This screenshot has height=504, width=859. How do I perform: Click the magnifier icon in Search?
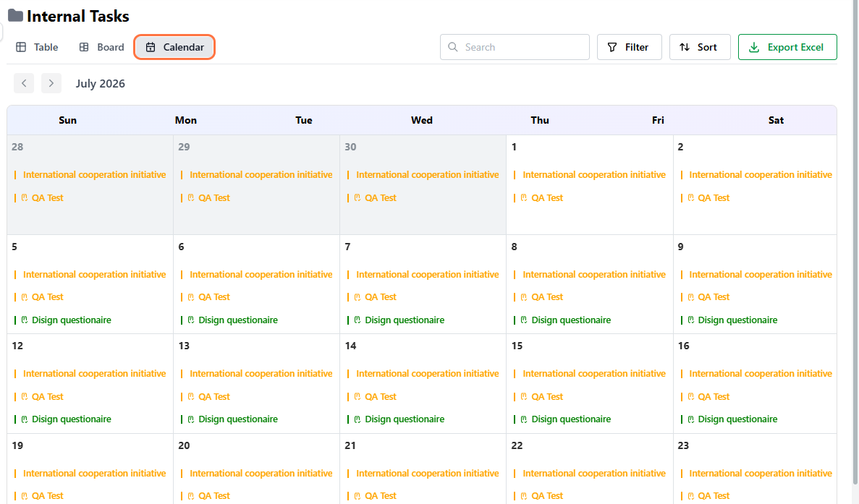[x=453, y=47]
